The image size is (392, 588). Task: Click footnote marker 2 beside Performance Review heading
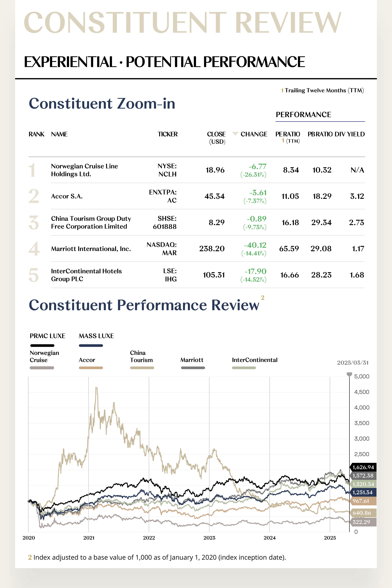pos(263,298)
